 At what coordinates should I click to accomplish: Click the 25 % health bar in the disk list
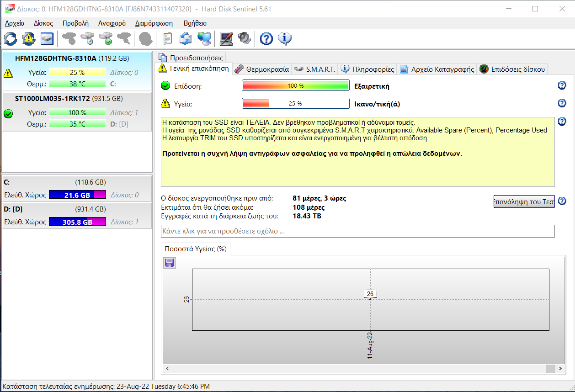77,72
